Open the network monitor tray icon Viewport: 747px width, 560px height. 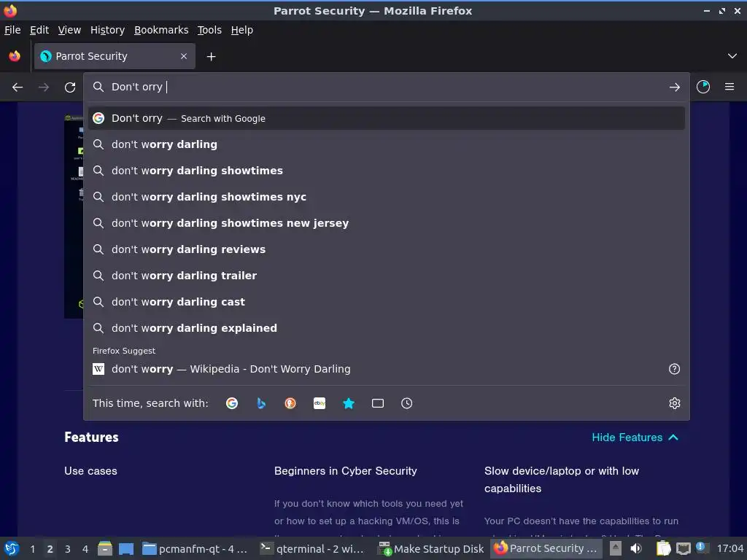point(684,548)
